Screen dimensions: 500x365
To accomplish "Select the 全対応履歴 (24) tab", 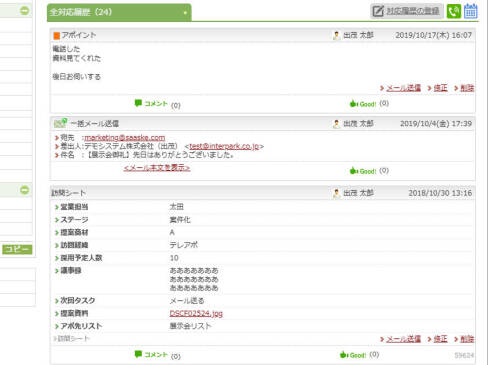I will (x=119, y=12).
